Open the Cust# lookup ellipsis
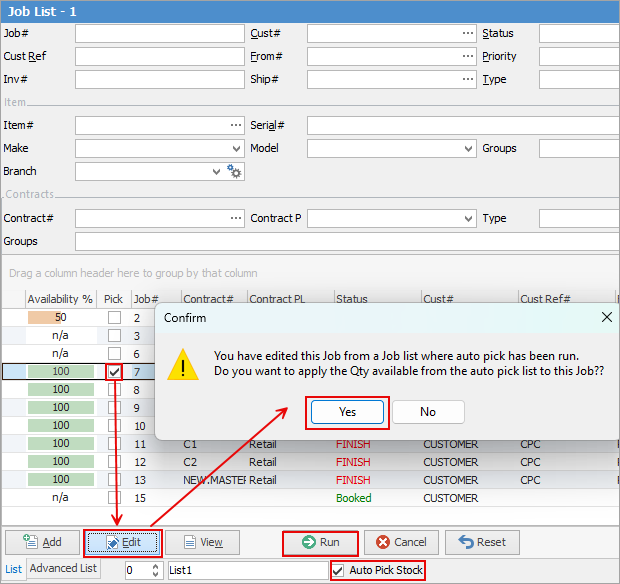This screenshot has width=620, height=584. point(468,33)
